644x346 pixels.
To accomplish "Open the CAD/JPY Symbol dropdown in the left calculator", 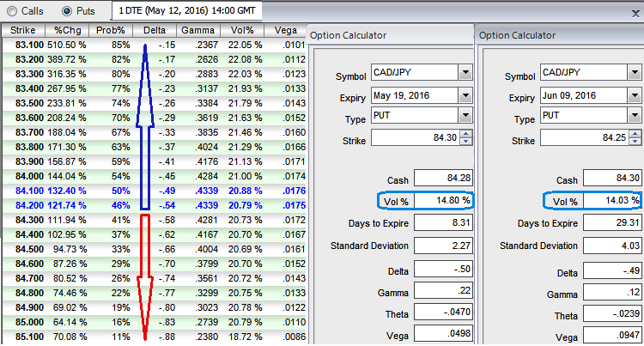I will pos(465,73).
